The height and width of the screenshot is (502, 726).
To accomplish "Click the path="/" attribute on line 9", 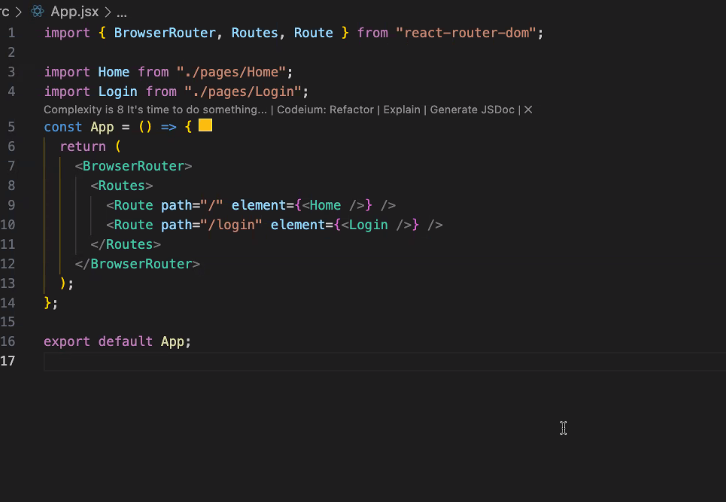I will (192, 205).
